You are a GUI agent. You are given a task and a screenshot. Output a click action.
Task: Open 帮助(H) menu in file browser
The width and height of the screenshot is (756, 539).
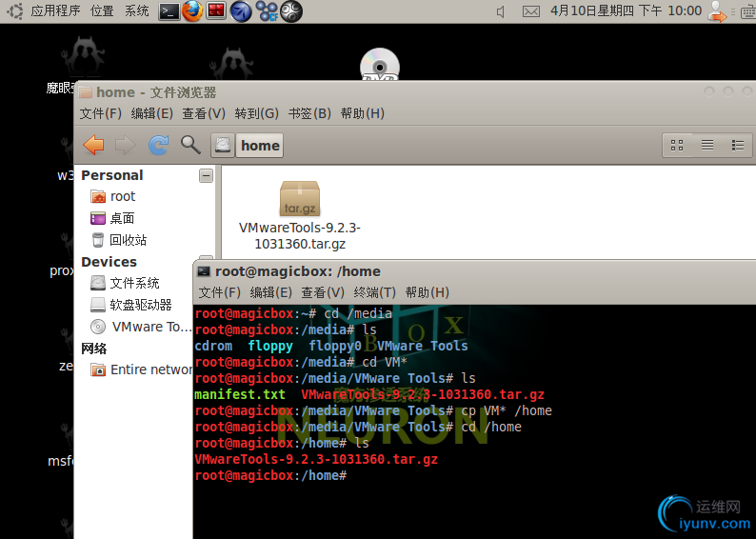[x=362, y=113]
